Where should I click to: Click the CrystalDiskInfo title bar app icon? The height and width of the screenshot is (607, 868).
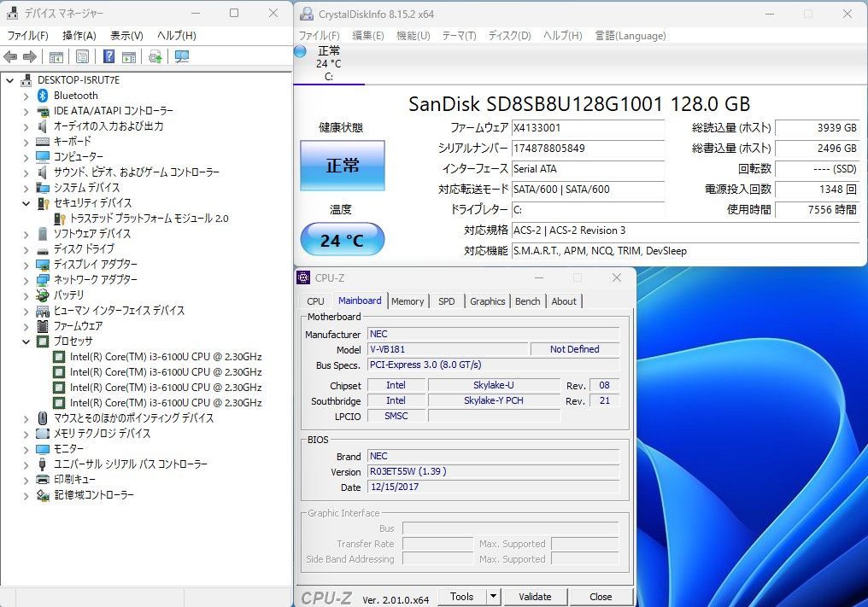click(x=307, y=14)
